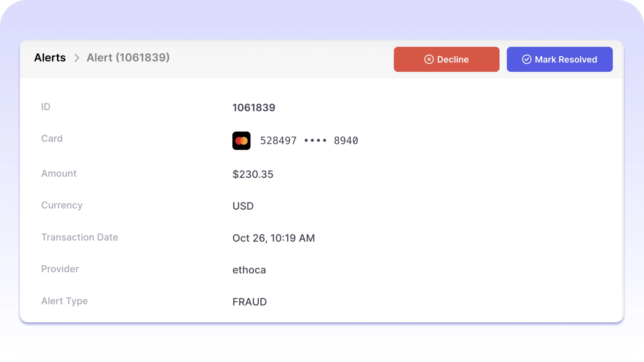This screenshot has width=644, height=362.
Task: Click the Oct 26, 10:19 AM date
Action: pyautogui.click(x=273, y=238)
